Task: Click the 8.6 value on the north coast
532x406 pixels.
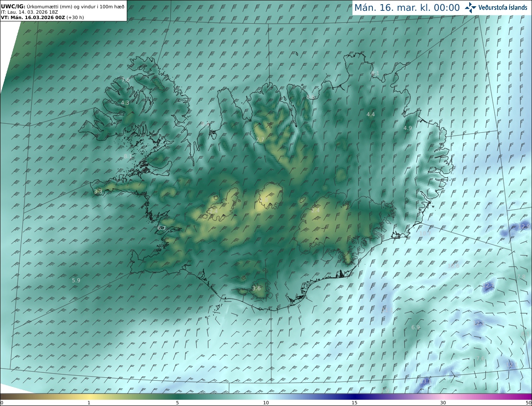Action: (x=310, y=97)
